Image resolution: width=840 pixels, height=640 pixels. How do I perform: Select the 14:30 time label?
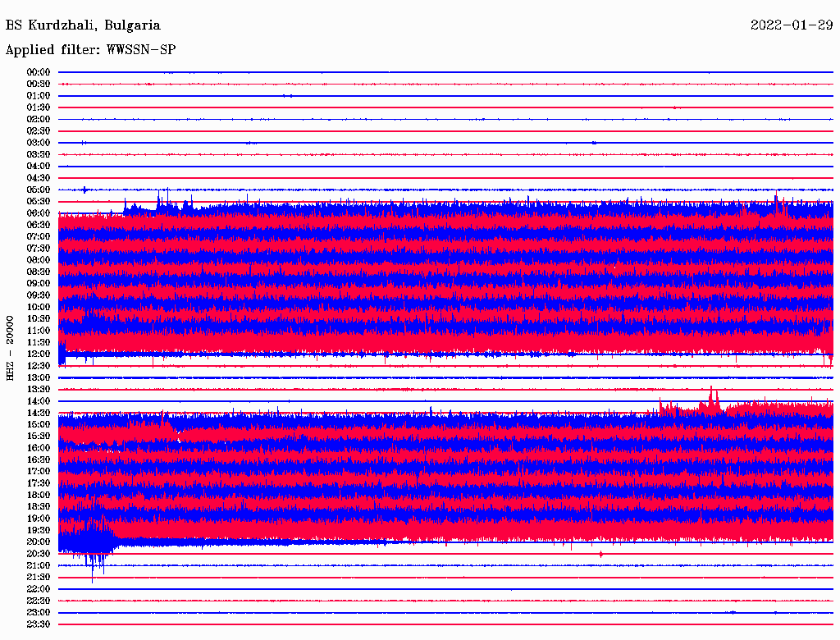[x=39, y=413]
